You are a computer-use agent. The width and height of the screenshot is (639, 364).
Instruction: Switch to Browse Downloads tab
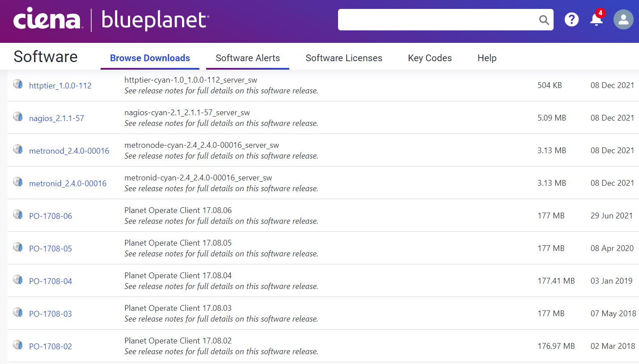[150, 58]
